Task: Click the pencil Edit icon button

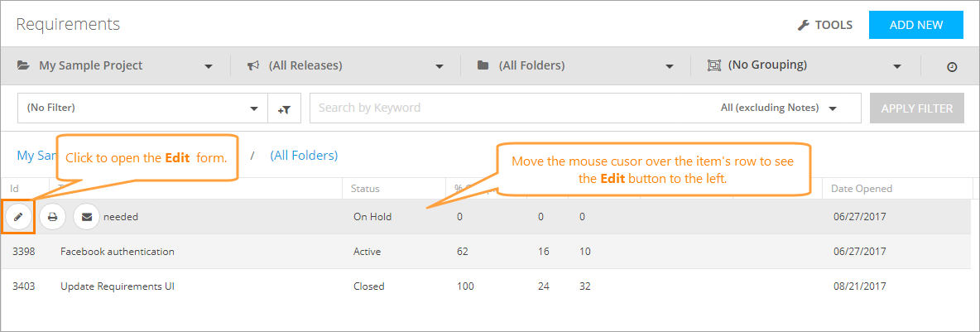Action: click(17, 217)
